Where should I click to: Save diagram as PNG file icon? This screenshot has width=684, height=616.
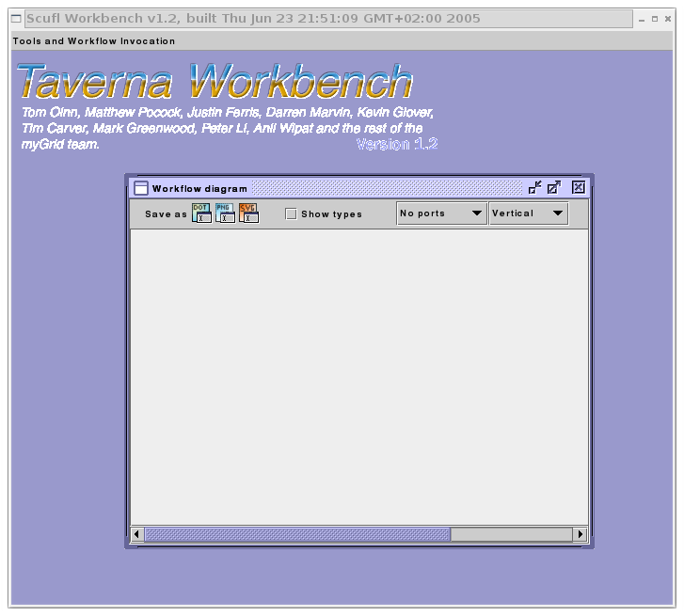[225, 213]
